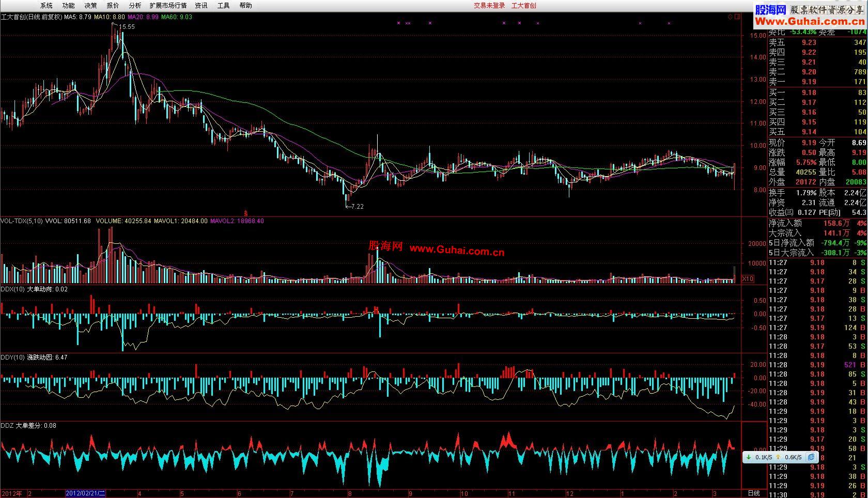Open the 系统 menu
This screenshot has height=498, width=868.
point(47,6)
